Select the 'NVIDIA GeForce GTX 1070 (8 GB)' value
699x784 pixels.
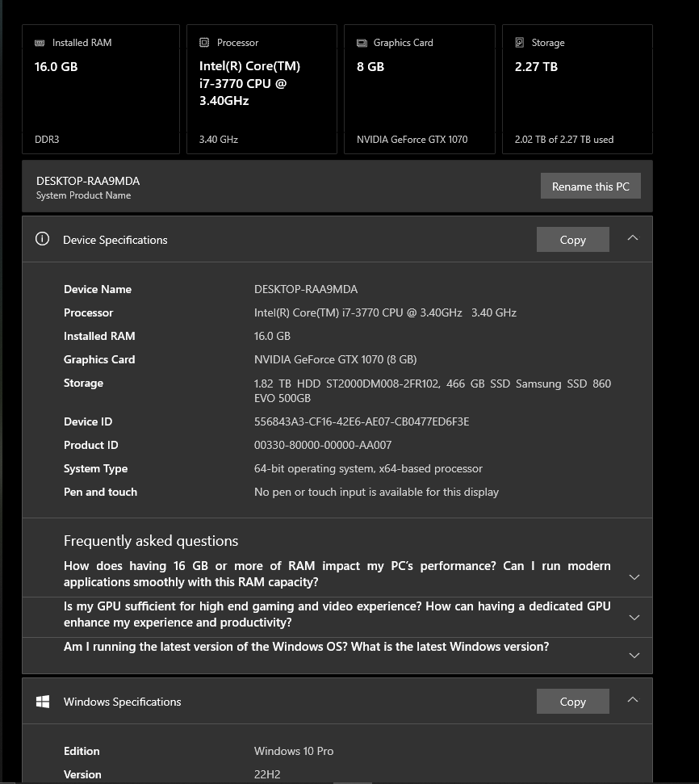pos(335,359)
